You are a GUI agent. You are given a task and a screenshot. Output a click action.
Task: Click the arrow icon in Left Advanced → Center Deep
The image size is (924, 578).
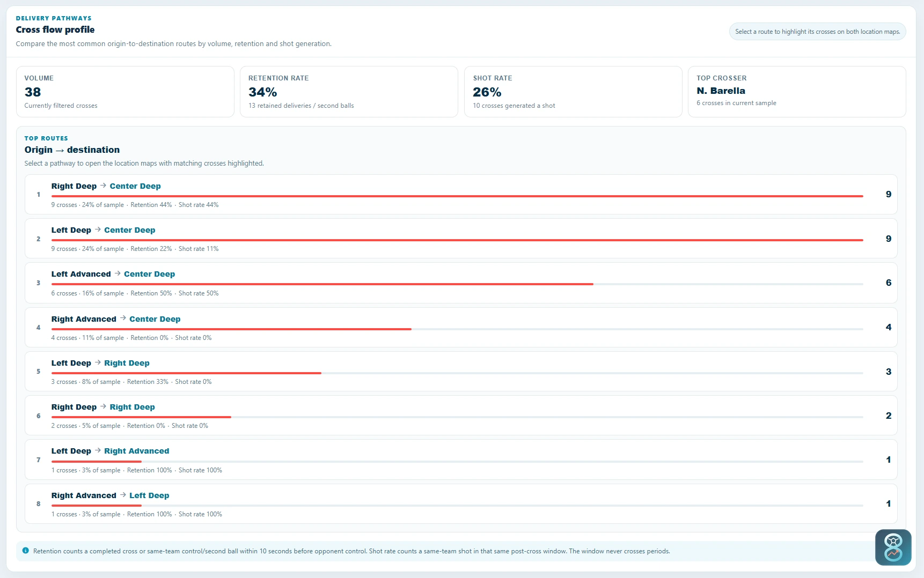(x=118, y=273)
